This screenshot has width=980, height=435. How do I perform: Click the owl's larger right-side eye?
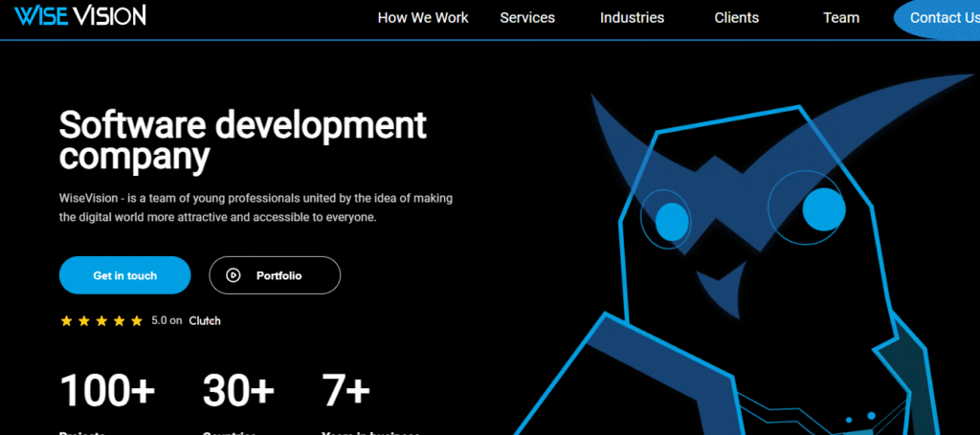pos(821,210)
